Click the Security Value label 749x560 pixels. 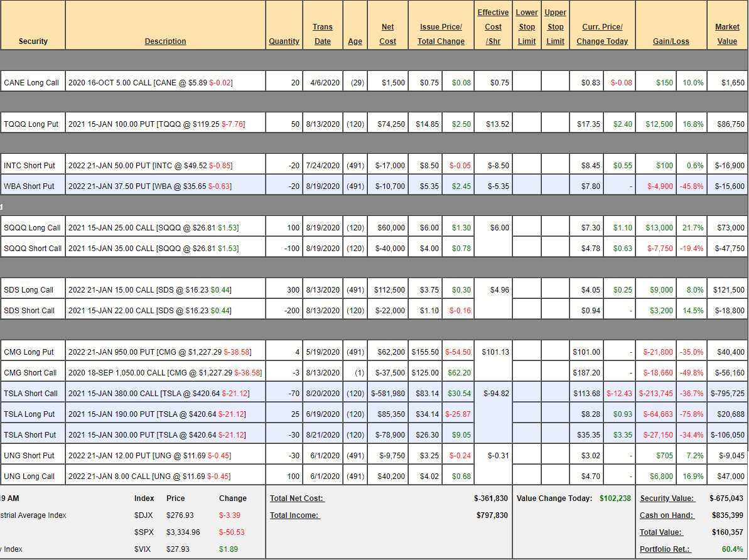667,498
